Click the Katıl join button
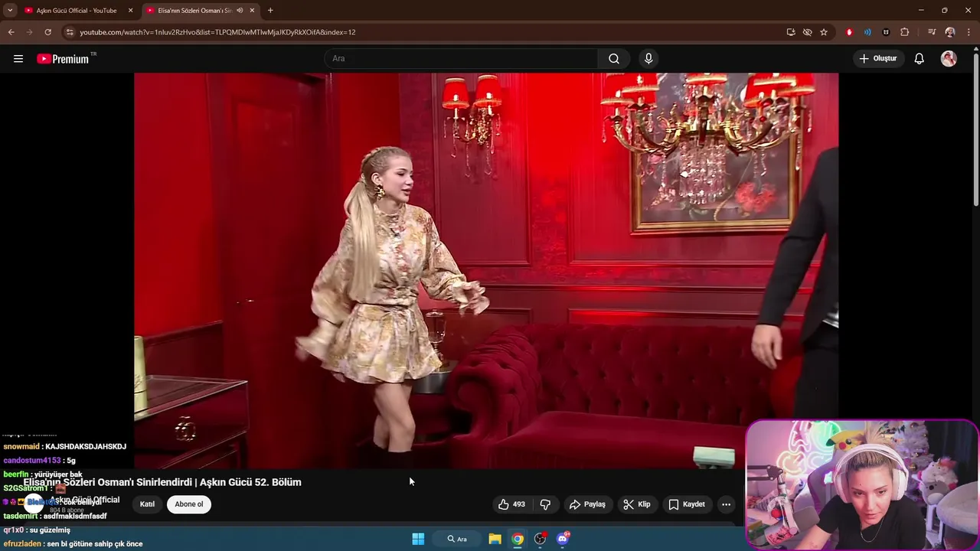The height and width of the screenshot is (551, 980). (x=147, y=504)
